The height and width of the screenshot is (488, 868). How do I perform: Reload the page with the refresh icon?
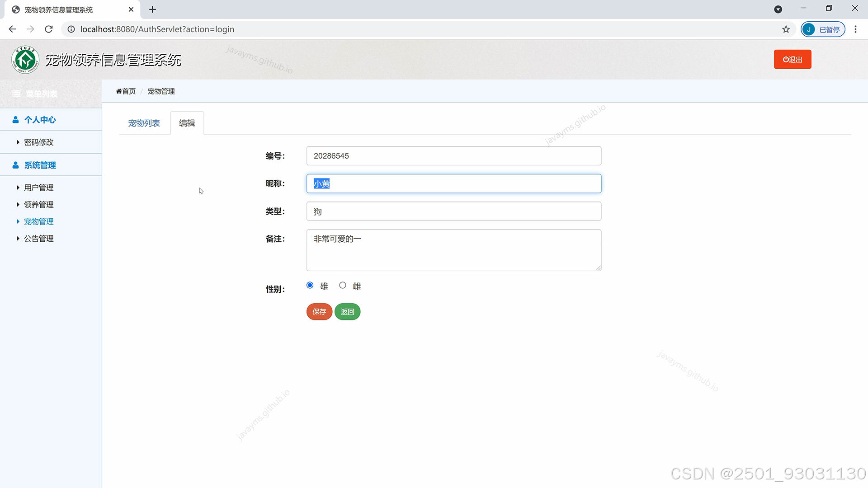[49, 29]
